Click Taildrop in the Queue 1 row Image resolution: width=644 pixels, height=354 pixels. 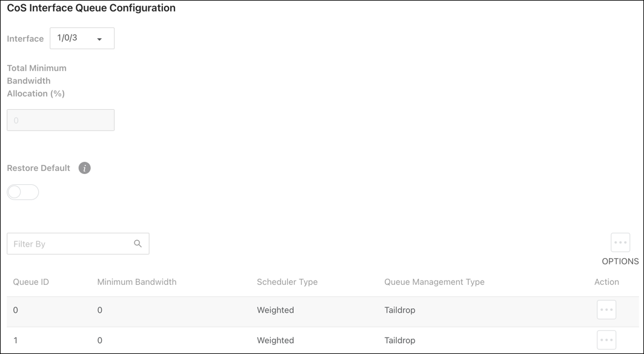[x=400, y=341]
